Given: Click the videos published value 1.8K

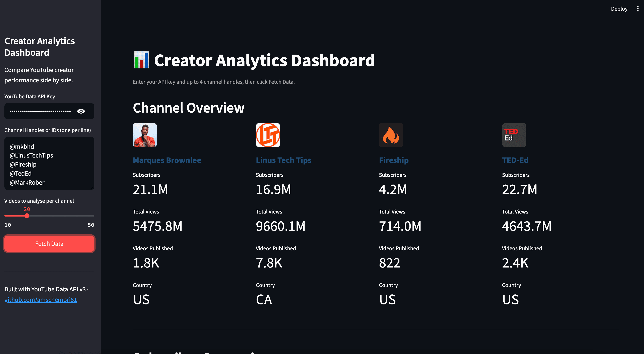Looking at the screenshot, I should (x=146, y=263).
